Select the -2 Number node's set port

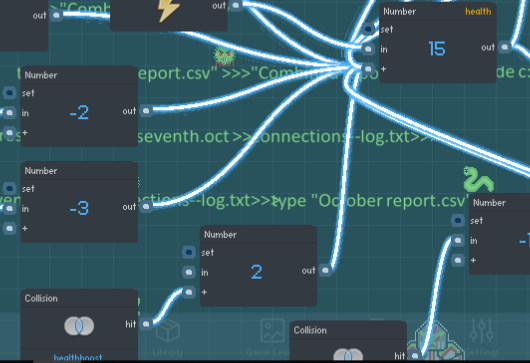click(x=9, y=93)
